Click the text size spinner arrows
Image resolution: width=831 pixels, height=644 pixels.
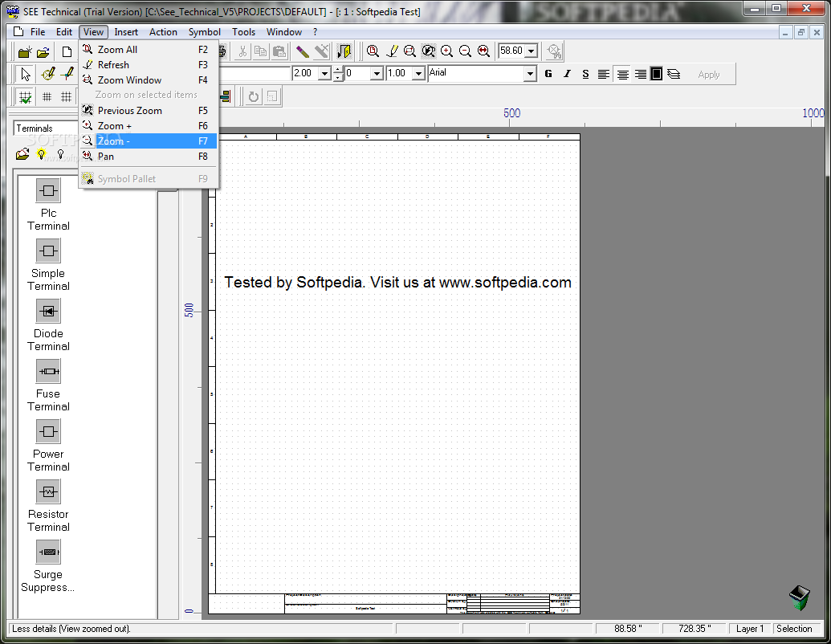[338, 74]
